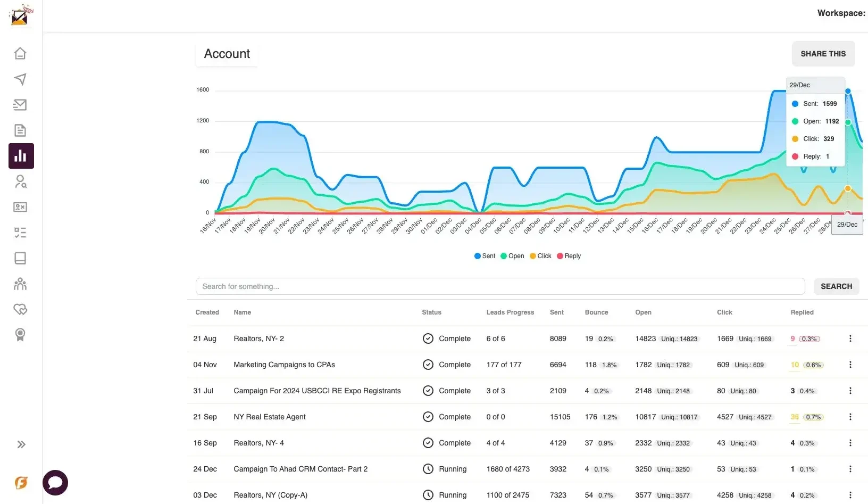Click the blocklist contact-card icon
This screenshot has height=504, width=868.
(20, 207)
